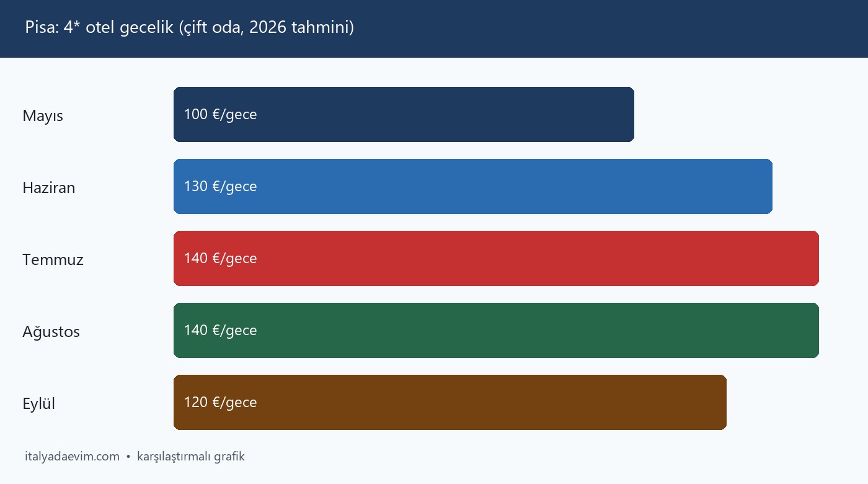Click the 130 €/gece value label

220,187
